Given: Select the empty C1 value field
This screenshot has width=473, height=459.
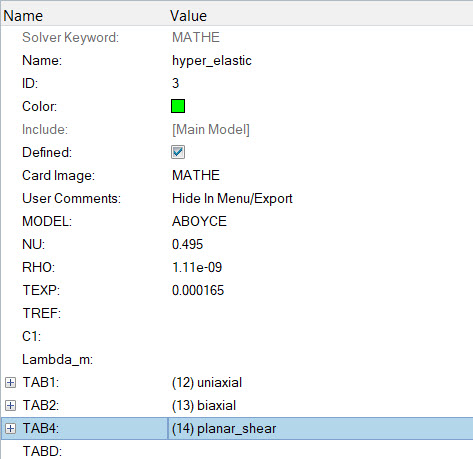Looking at the screenshot, I should [x=320, y=336].
